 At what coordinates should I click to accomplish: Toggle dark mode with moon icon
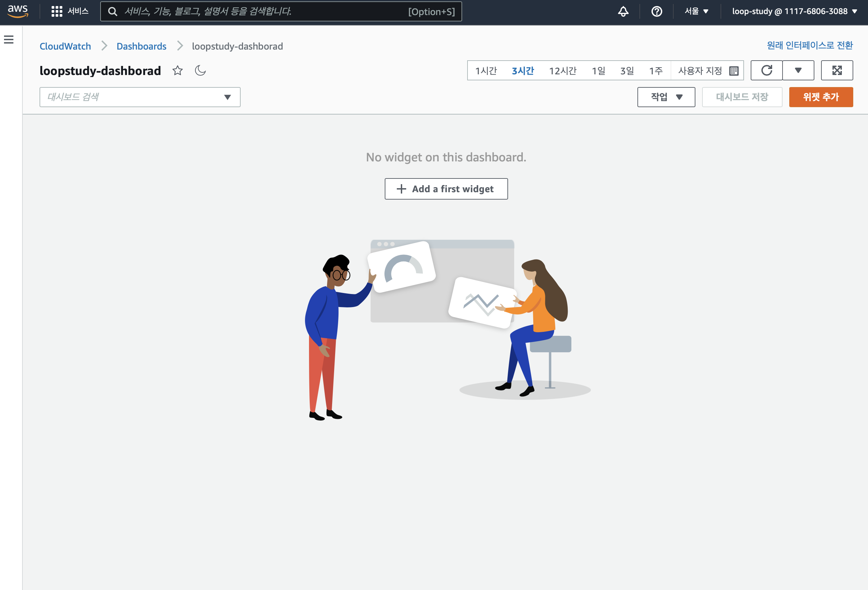200,71
